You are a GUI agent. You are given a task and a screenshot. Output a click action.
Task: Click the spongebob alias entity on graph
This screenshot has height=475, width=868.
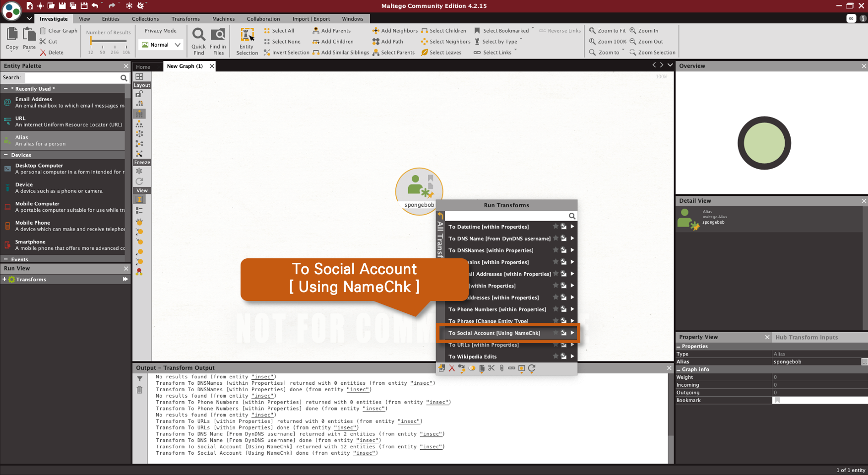coord(419,191)
